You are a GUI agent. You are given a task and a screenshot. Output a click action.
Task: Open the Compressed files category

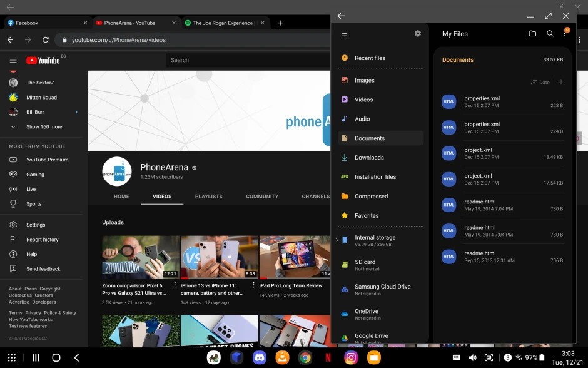coord(370,196)
